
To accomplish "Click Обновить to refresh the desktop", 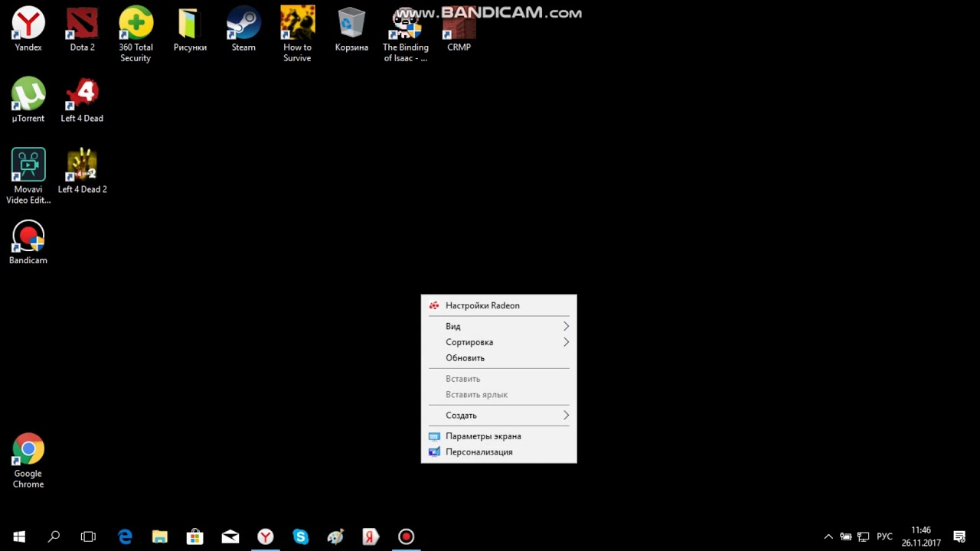I will tap(498, 358).
